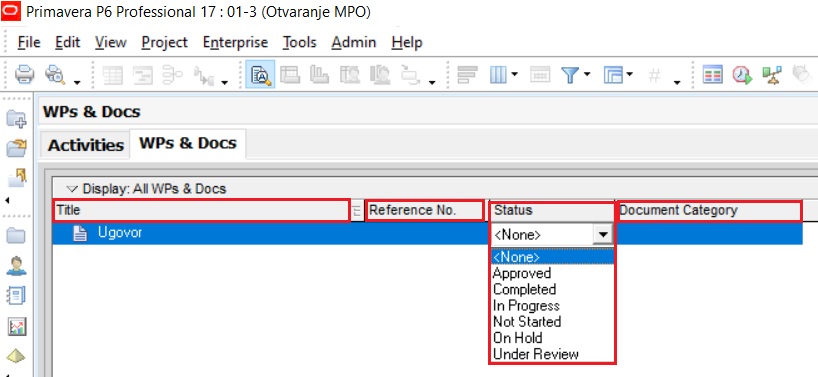Click the new project folder sidebar icon

point(16,119)
